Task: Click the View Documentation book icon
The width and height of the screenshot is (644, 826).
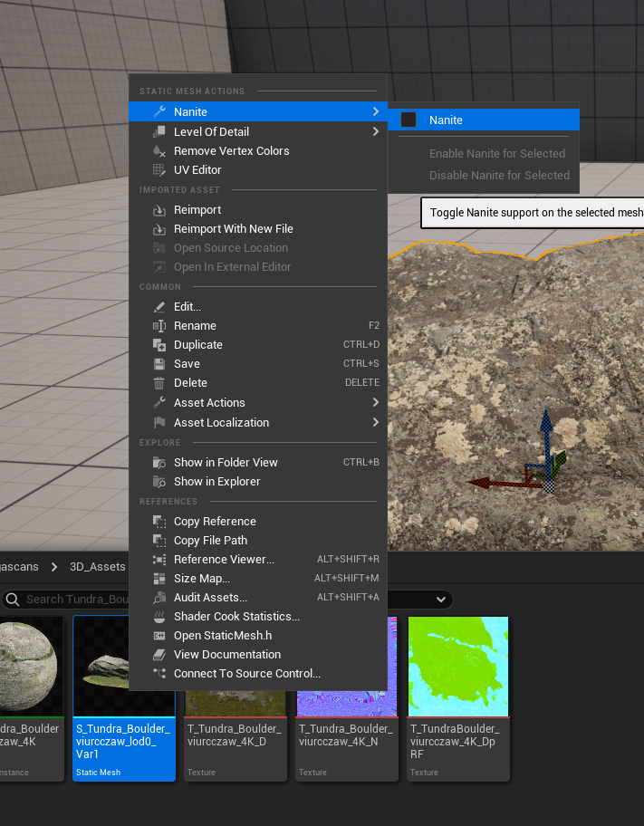Action: click(159, 654)
